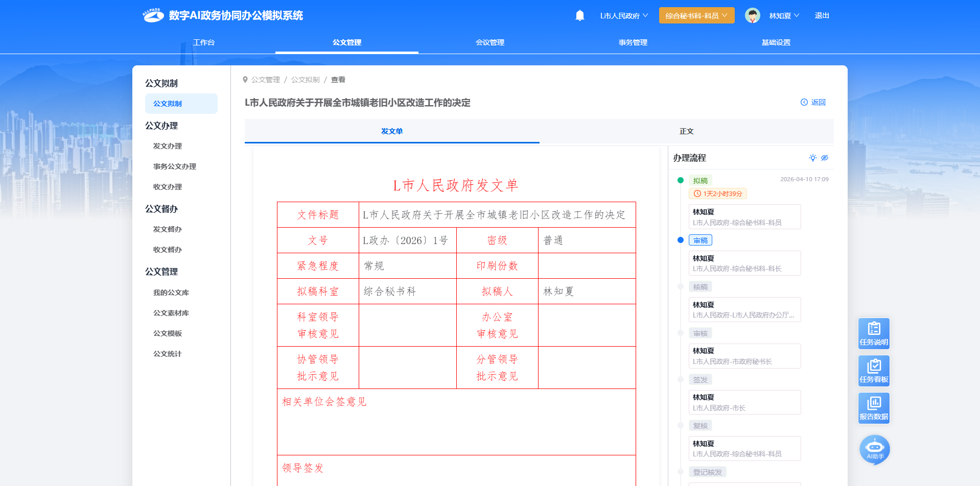980x486 pixels.
Task: Toggle the eye-slash icon in 办理流程
Action: 825,158
